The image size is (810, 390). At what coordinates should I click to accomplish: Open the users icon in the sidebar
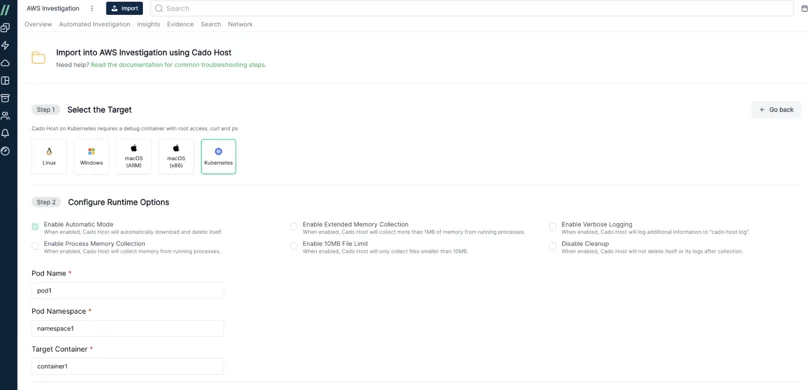click(x=5, y=116)
